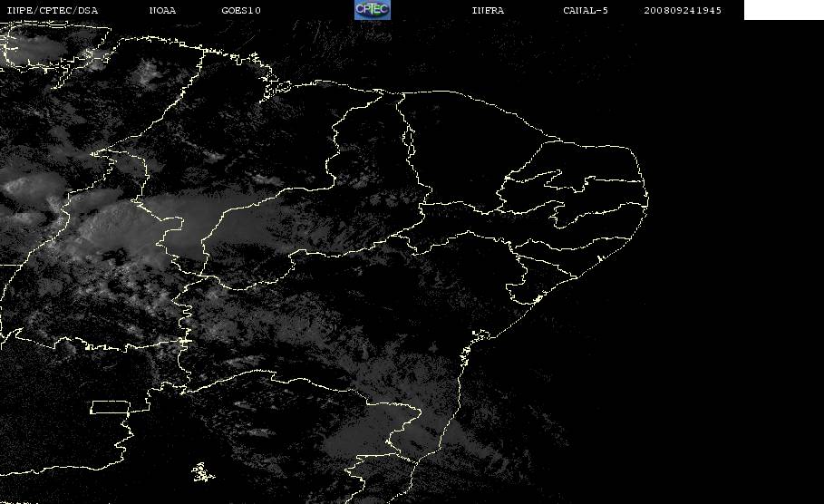Click the CPTEC logo in header
Screen dimensions: 824x504
[372, 10]
